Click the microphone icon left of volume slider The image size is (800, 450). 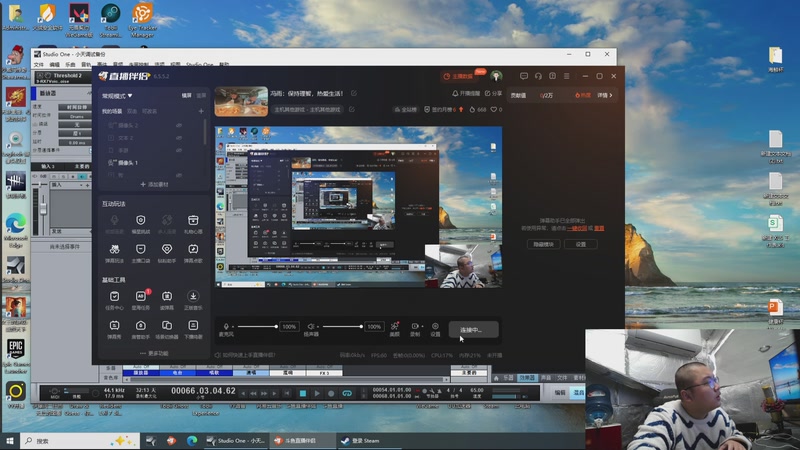point(226,327)
